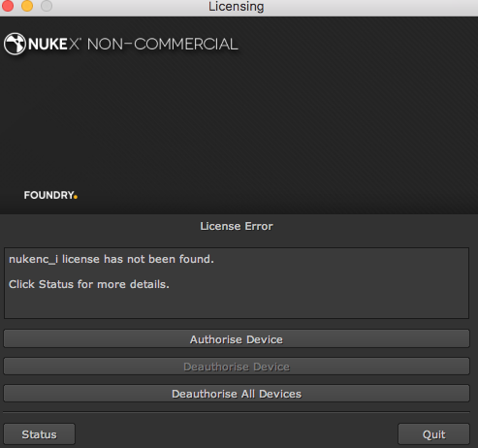Screen dimensions: 478x448
Task: Click the Authorise Device button
Action: (237, 338)
